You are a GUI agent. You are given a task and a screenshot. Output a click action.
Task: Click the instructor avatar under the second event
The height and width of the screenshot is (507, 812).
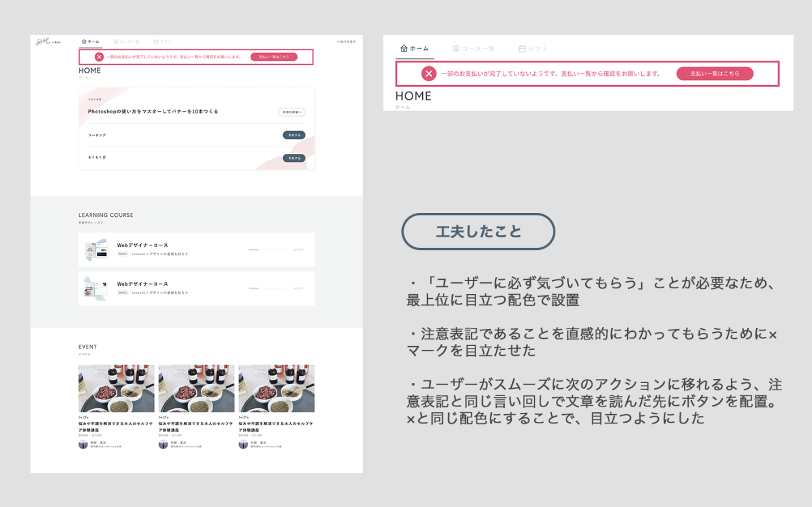coord(163,444)
